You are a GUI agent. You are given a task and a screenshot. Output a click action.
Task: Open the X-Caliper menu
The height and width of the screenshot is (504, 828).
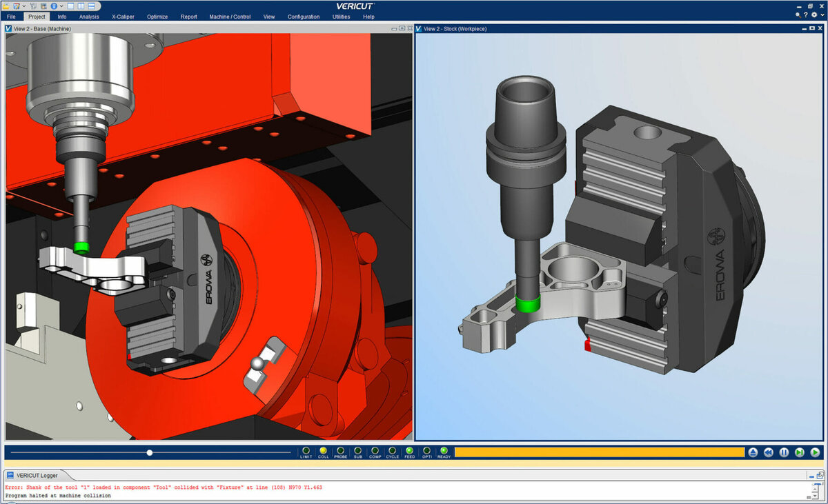[x=123, y=17]
